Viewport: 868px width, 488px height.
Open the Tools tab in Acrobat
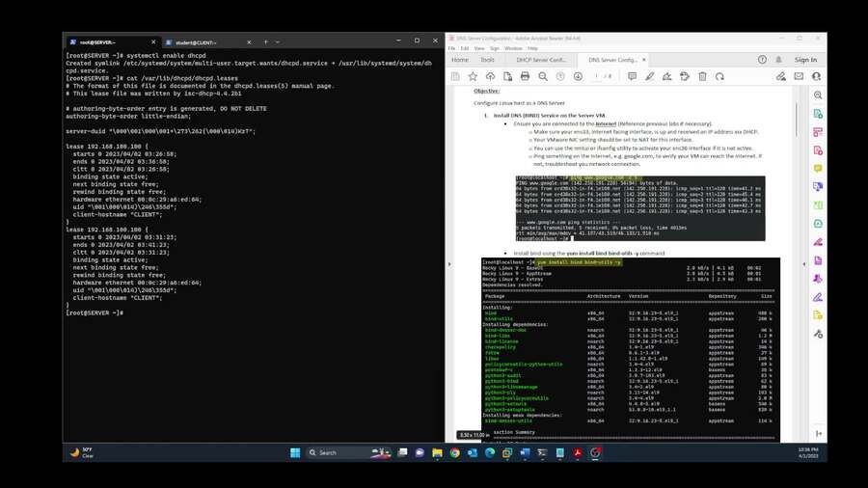(487, 59)
